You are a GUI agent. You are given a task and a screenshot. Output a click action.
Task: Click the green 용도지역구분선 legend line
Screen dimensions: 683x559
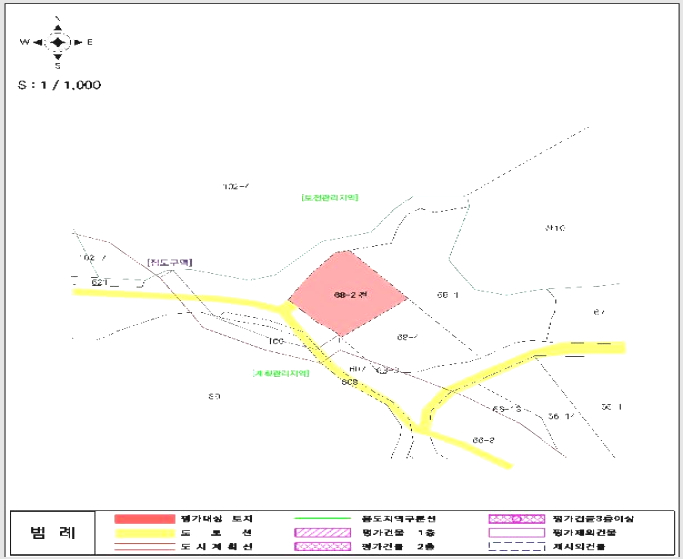point(323,518)
